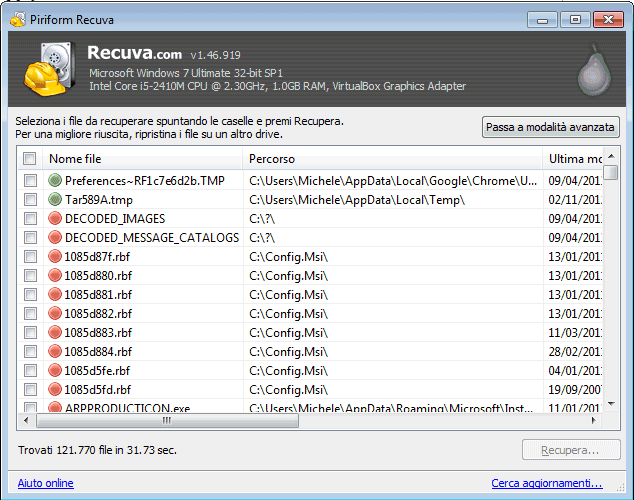The width and height of the screenshot is (634, 500).
Task: Click the red status icon of DECODED_IMAGES
Action: pyautogui.click(x=55, y=218)
